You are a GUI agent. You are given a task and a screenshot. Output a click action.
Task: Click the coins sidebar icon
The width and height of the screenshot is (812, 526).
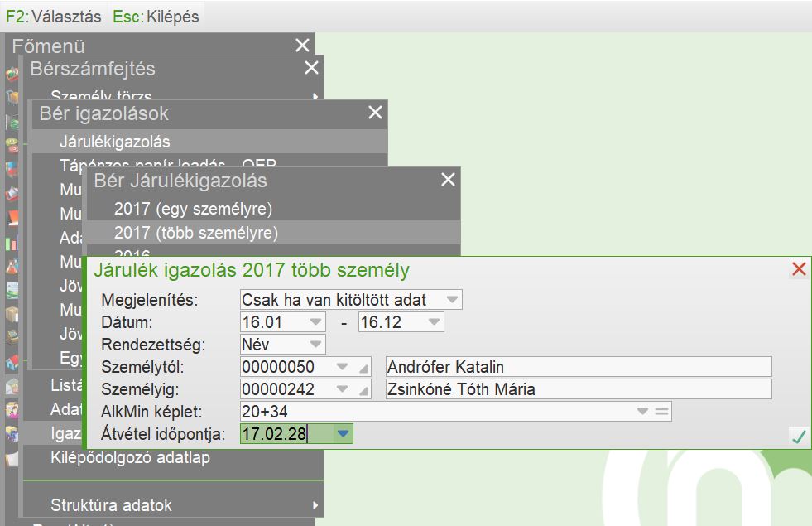coord(12,145)
